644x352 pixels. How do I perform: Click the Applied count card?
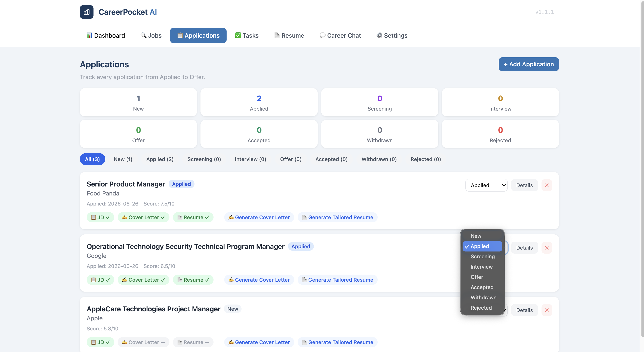pyautogui.click(x=259, y=102)
